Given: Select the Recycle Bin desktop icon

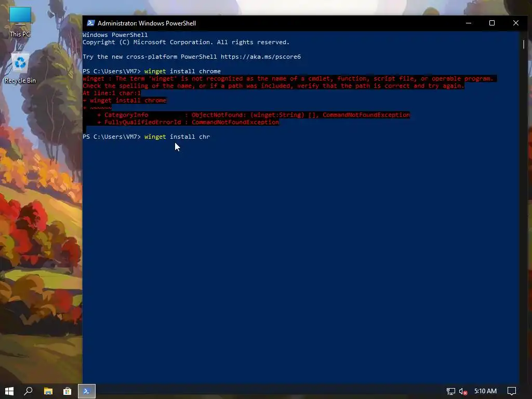Looking at the screenshot, I should (20, 68).
